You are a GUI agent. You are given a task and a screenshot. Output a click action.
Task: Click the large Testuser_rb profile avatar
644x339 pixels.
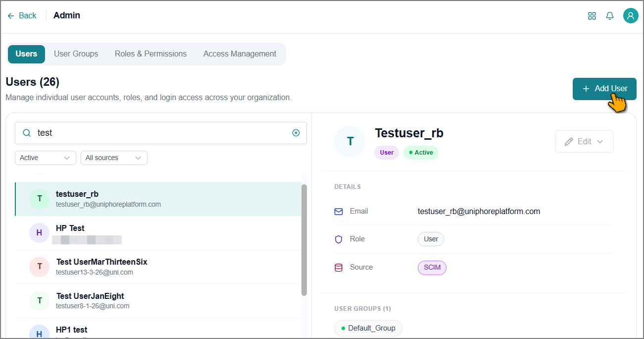pyautogui.click(x=350, y=141)
